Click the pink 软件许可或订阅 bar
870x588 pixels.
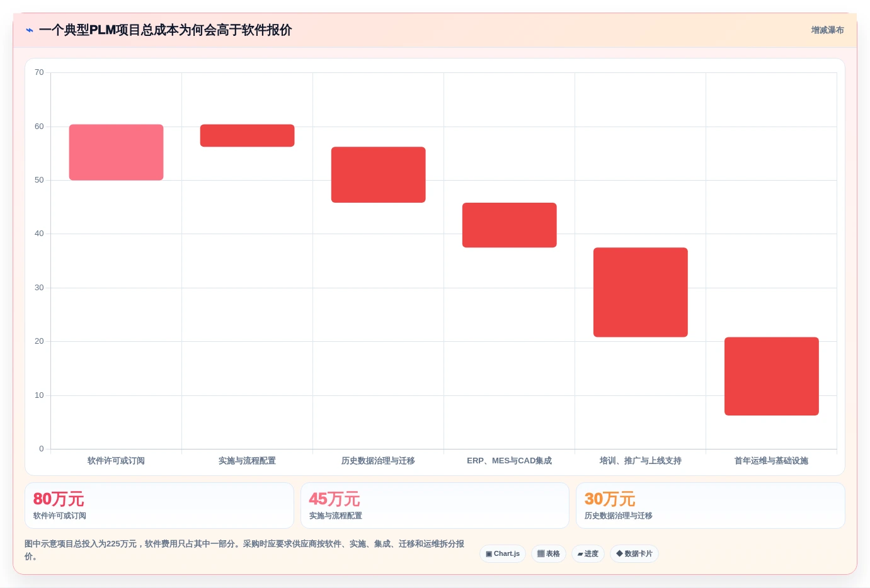click(116, 152)
